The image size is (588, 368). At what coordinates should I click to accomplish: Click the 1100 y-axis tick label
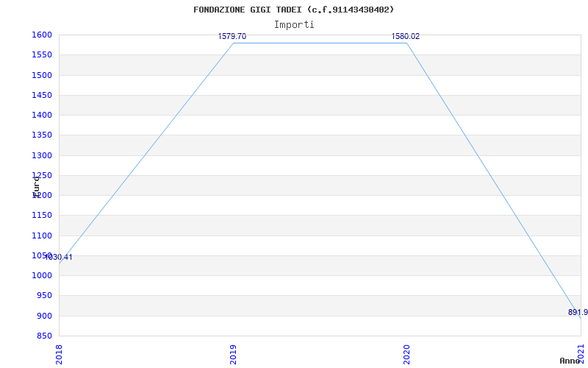pyautogui.click(x=41, y=236)
